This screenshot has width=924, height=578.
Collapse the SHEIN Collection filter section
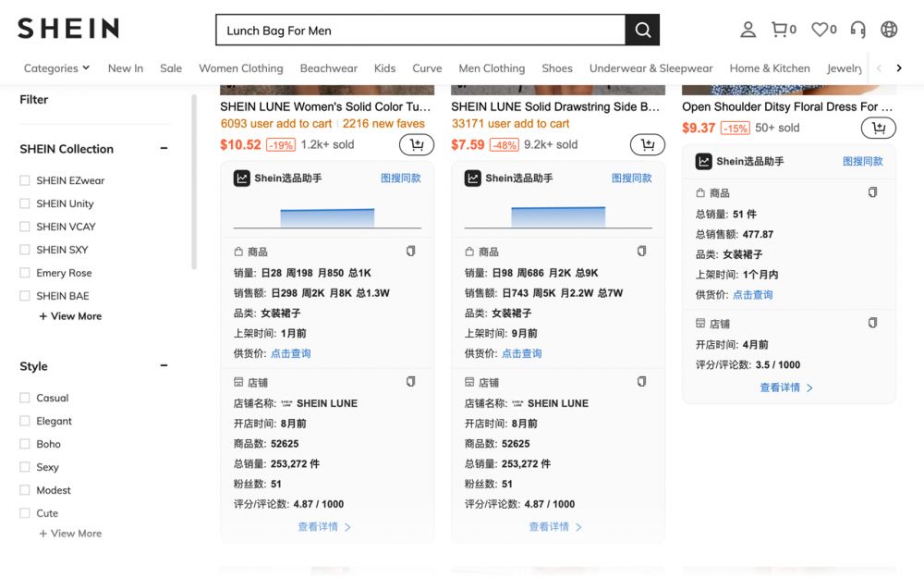164,148
